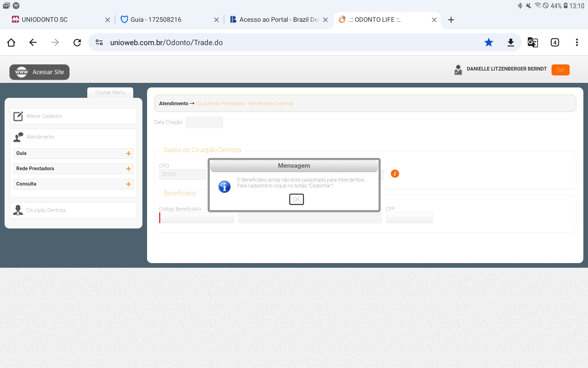588x368 pixels.
Task: Open the site settings icon in address bar
Action: [x=99, y=42]
